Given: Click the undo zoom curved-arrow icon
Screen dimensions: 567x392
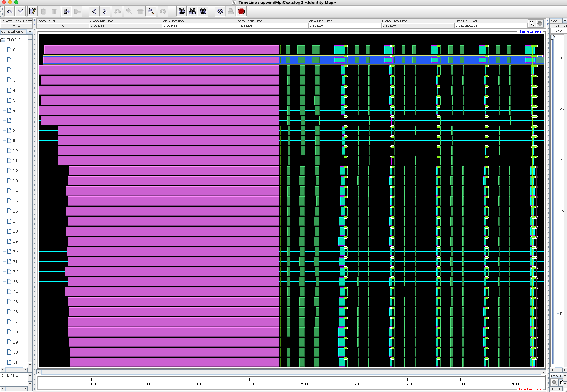Looking at the screenshot, I should click(117, 11).
